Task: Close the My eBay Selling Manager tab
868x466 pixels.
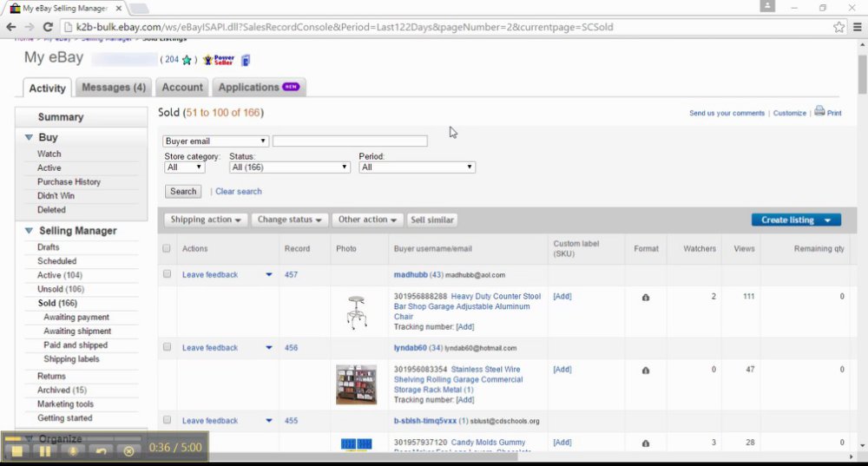Action: click(118, 9)
